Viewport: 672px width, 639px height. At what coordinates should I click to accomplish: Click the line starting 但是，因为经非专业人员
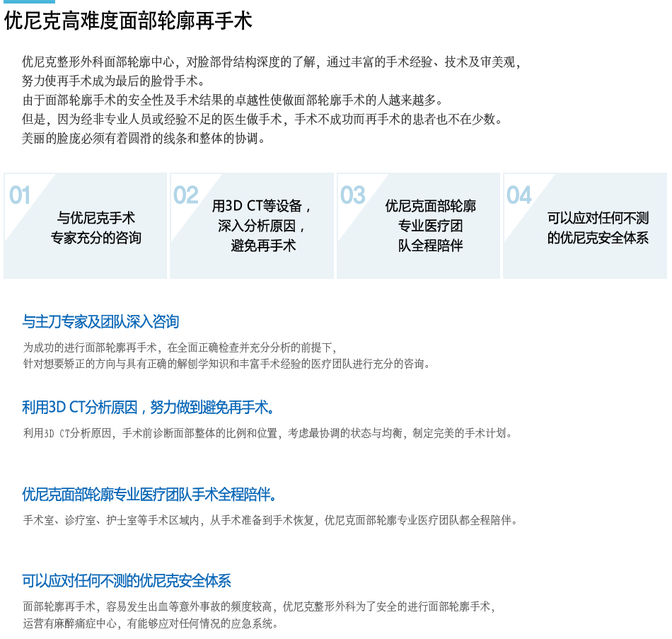(262, 119)
